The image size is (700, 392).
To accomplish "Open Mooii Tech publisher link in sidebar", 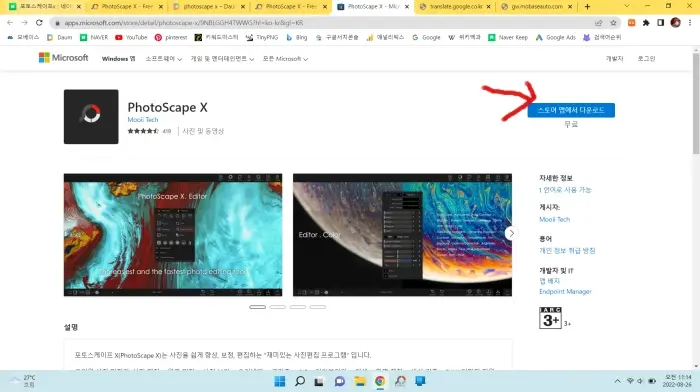I will 554,219.
